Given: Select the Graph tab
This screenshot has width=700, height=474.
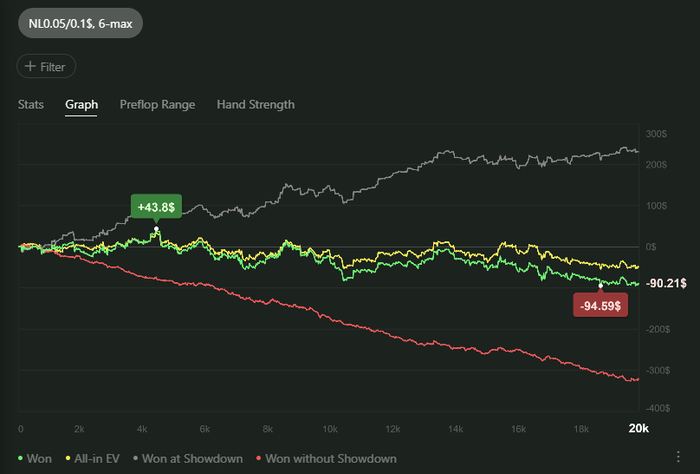Looking at the screenshot, I should point(81,104).
